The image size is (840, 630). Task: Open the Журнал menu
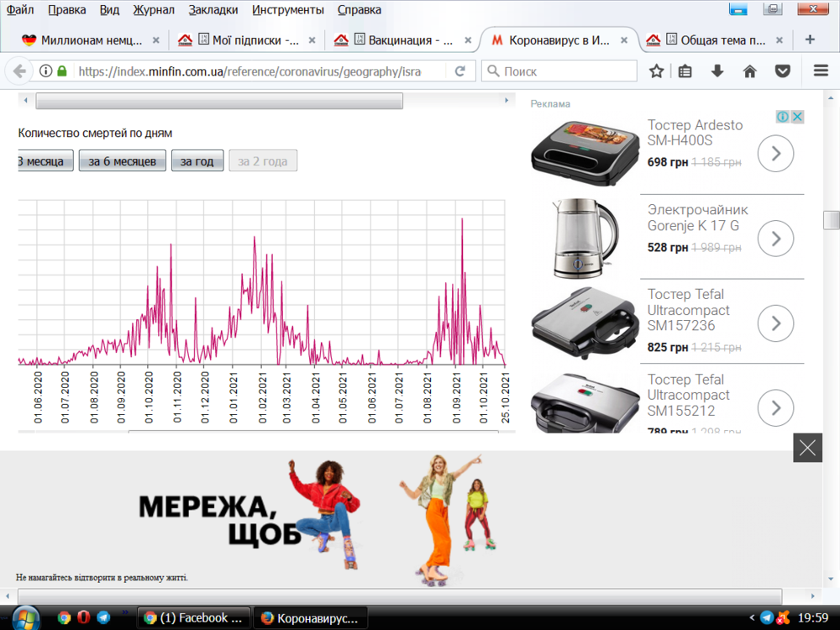click(x=154, y=9)
